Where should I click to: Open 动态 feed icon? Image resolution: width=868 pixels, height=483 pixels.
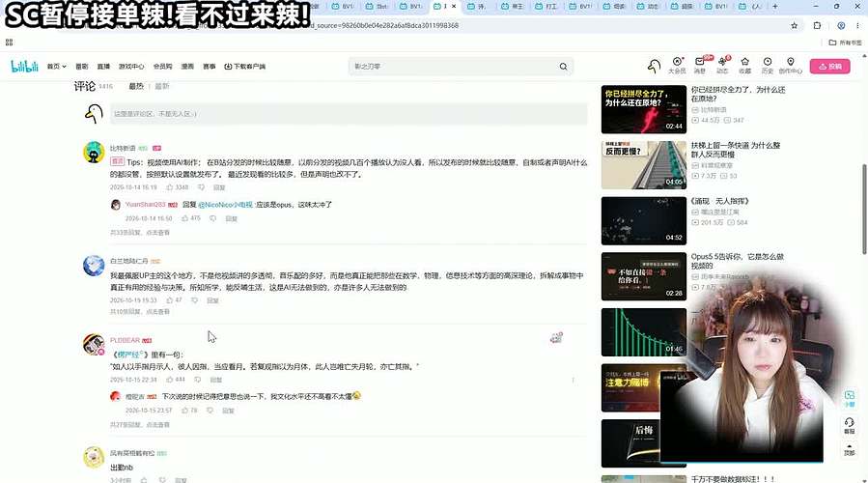722,66
